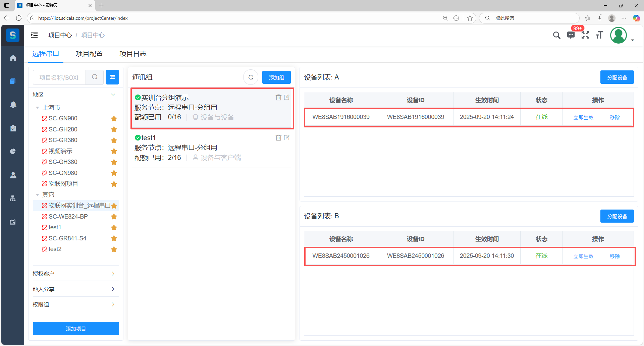Toggle favorite star for test2 project
This screenshot has width=644, height=346.
(x=114, y=249)
